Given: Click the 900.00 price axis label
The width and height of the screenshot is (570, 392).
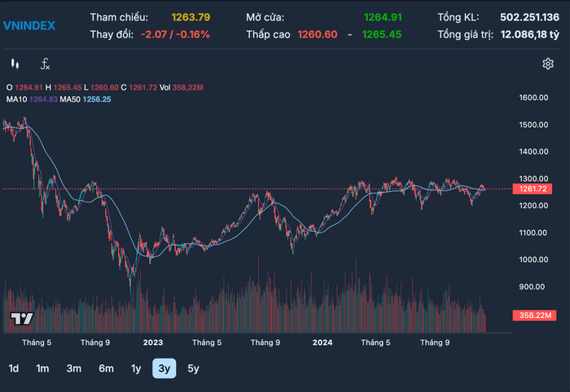Looking at the screenshot, I should pyautogui.click(x=532, y=287).
